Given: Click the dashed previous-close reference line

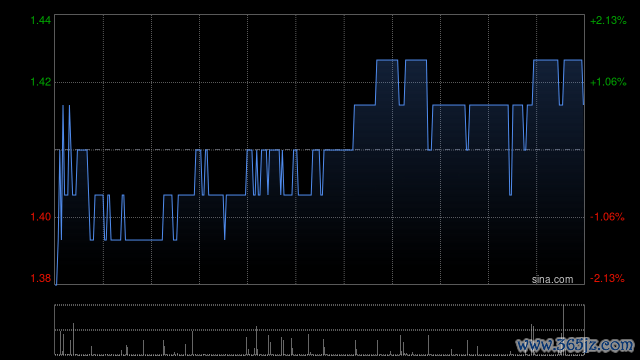Looking at the screenshot, I should [319, 150].
